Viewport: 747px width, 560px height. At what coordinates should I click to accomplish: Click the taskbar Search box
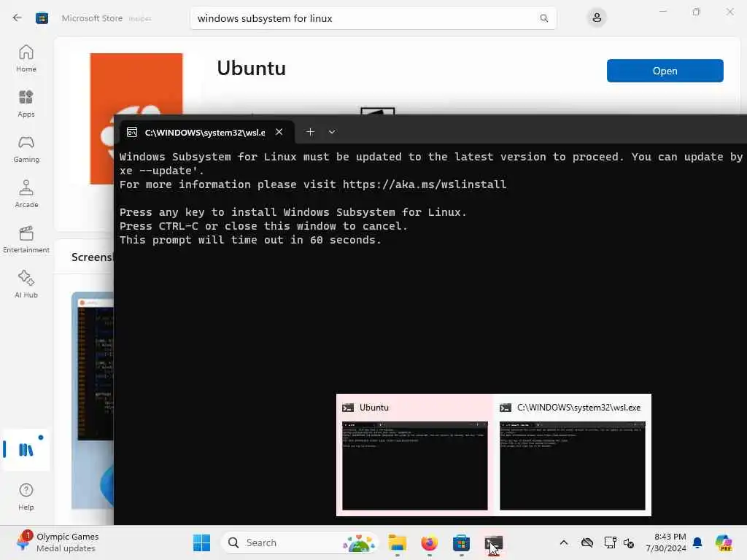pos(300,542)
